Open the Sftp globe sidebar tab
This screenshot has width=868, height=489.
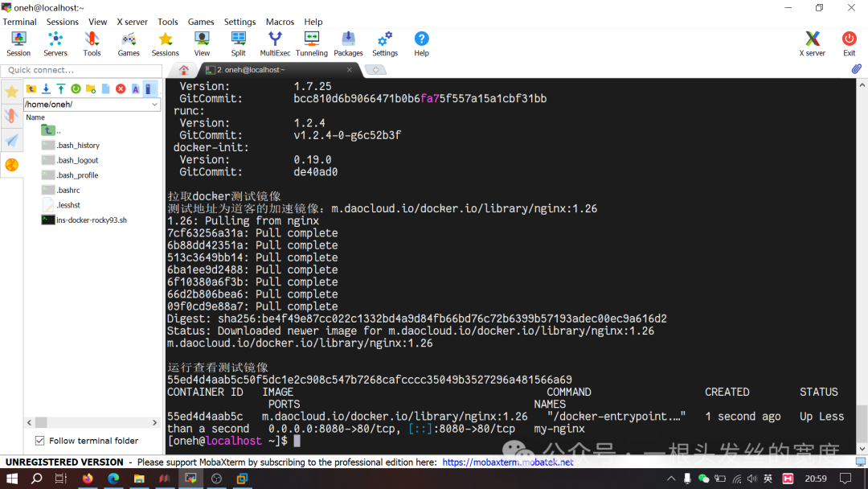pos(11,165)
